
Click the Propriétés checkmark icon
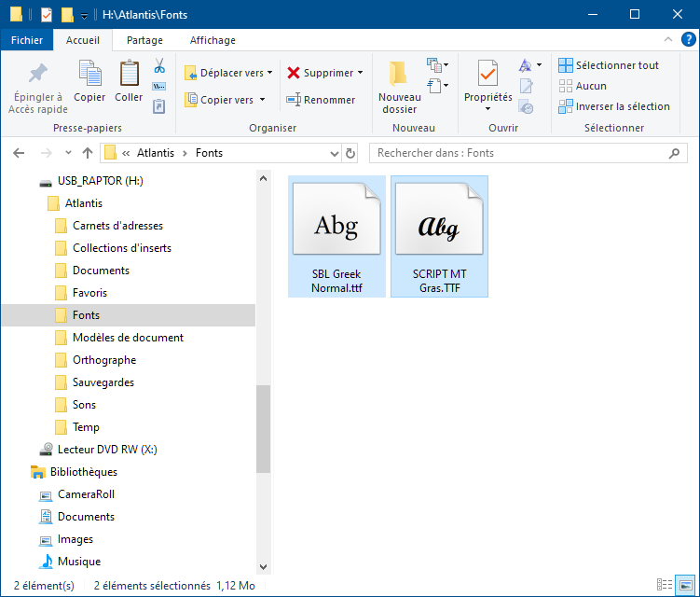(x=487, y=73)
